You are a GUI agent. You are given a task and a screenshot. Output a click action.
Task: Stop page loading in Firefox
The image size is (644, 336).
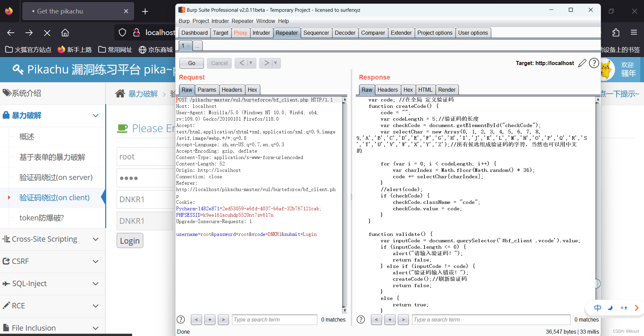tap(47, 33)
